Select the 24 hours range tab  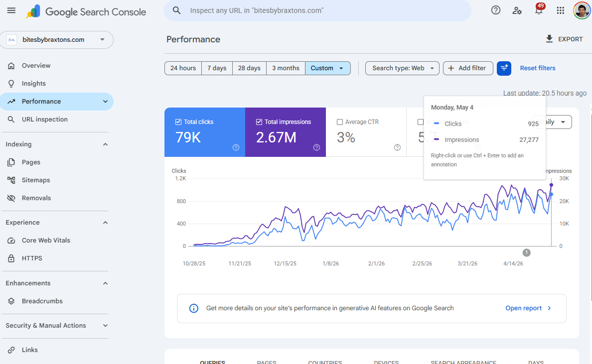click(183, 68)
